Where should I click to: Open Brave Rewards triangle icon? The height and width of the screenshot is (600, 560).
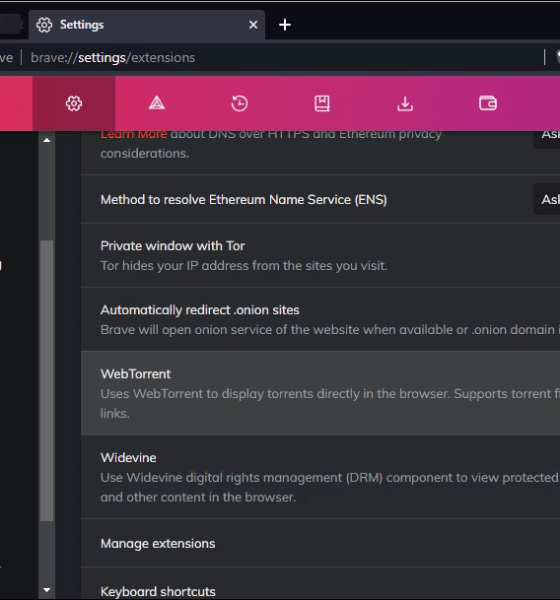tap(157, 103)
